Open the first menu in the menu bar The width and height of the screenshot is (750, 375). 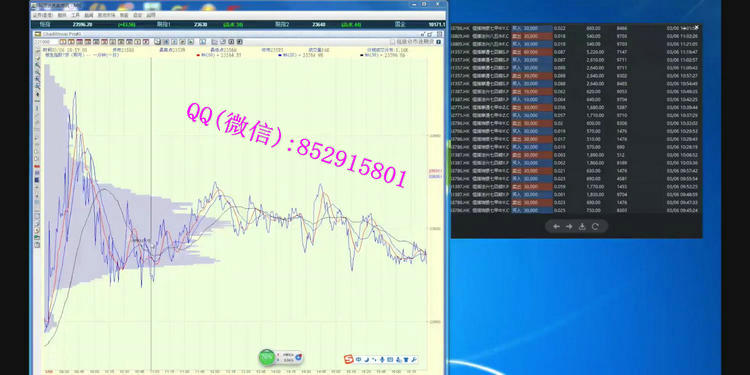(43, 15)
